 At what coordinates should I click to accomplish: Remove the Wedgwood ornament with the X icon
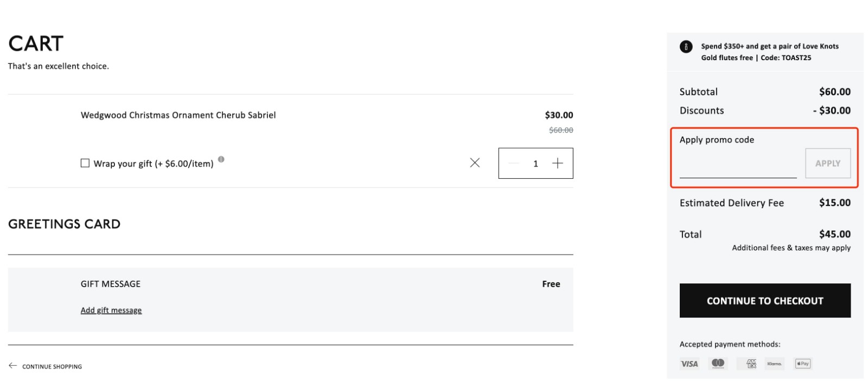[x=475, y=163]
